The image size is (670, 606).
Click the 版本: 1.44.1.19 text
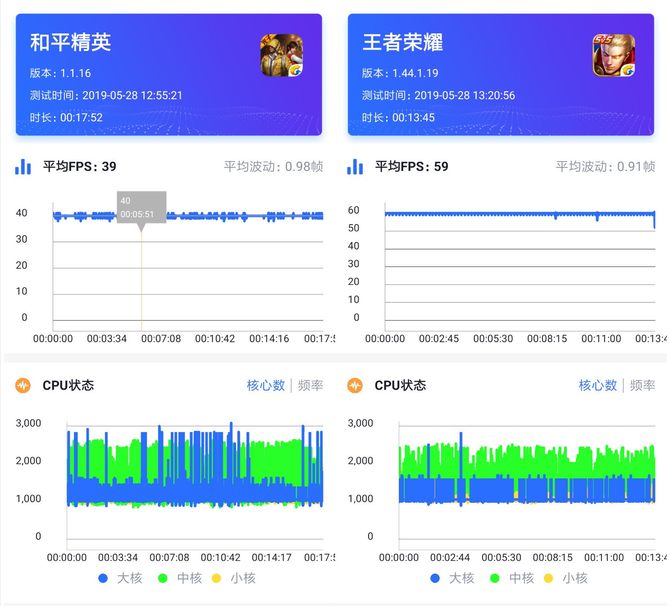coord(400,73)
